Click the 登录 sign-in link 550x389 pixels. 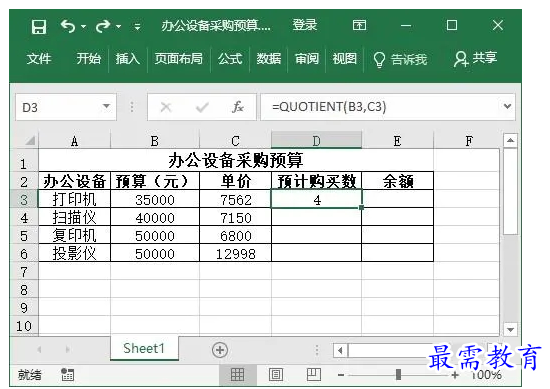coord(304,25)
